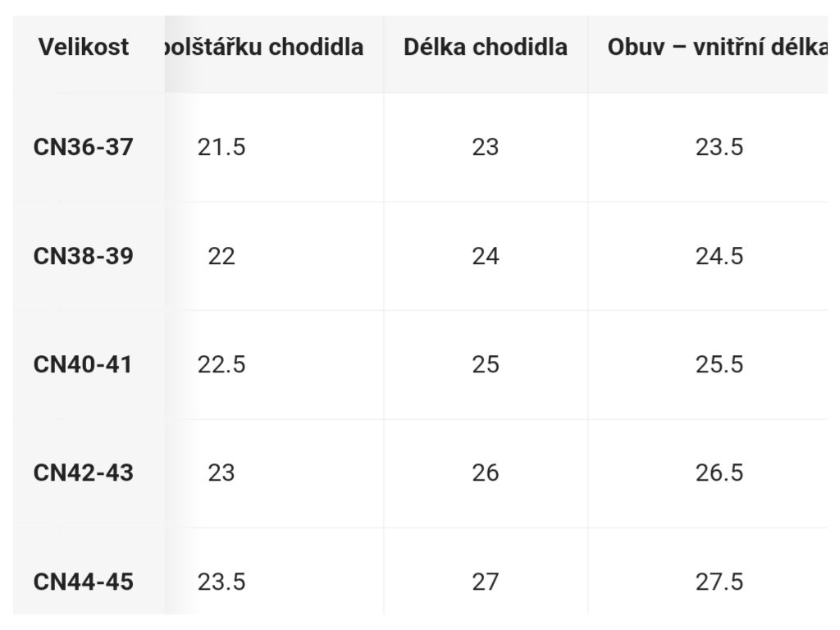Click the inner length value 27.5
The height and width of the screenshot is (630, 840).
[x=719, y=582]
